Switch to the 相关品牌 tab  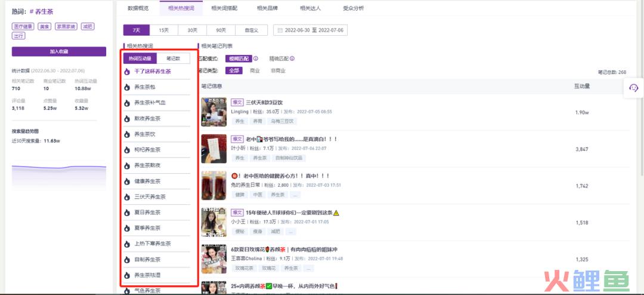tap(267, 8)
